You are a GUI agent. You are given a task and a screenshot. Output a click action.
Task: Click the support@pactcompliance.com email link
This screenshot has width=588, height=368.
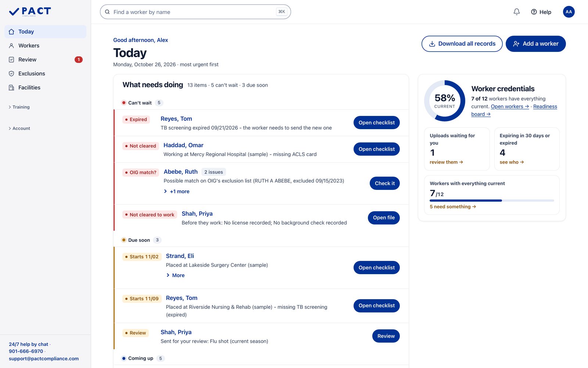coord(44,359)
